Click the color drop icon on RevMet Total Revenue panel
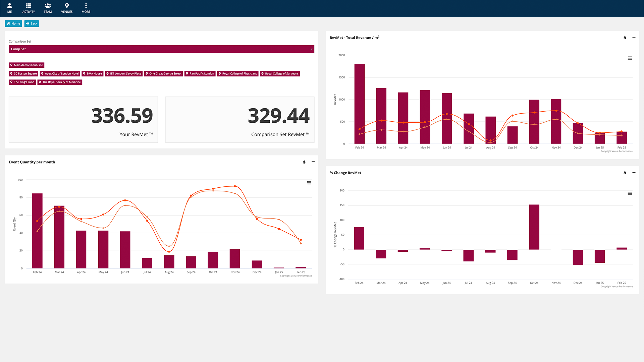Screen dimensions: 644x362 point(625,38)
